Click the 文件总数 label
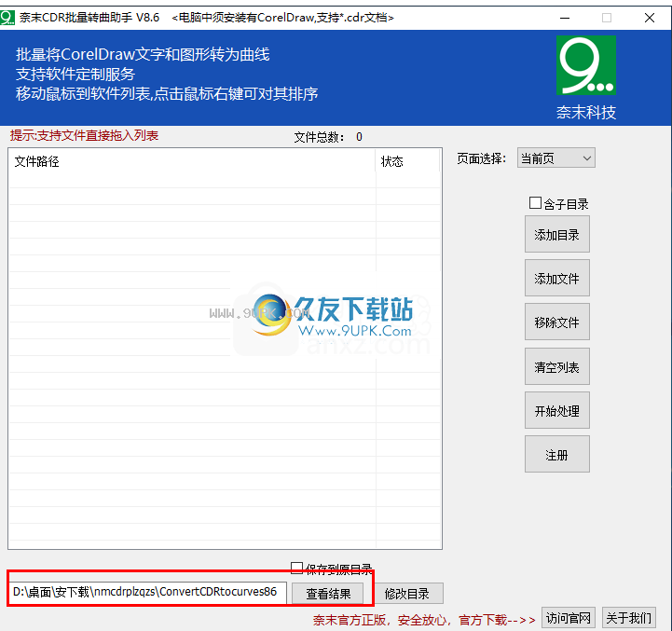The width and height of the screenshot is (672, 631). click(319, 137)
